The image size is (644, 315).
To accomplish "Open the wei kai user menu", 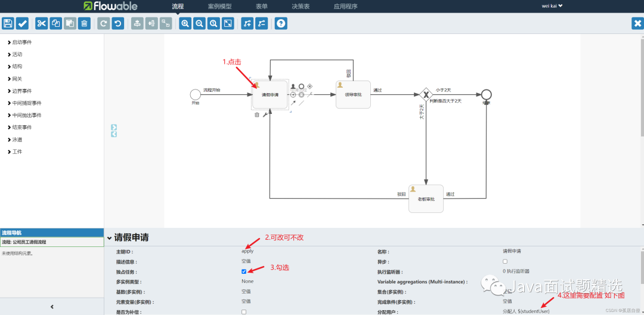I will [552, 6].
